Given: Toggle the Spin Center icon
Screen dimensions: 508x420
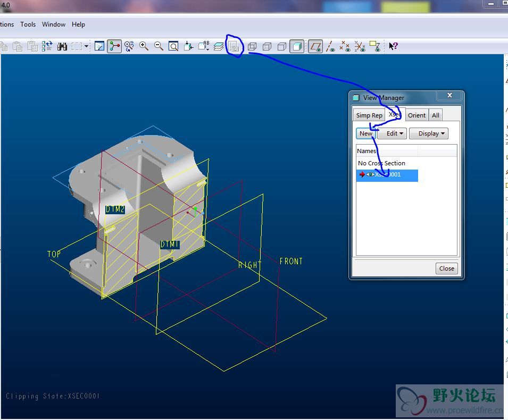Looking at the screenshot, I should (x=114, y=46).
